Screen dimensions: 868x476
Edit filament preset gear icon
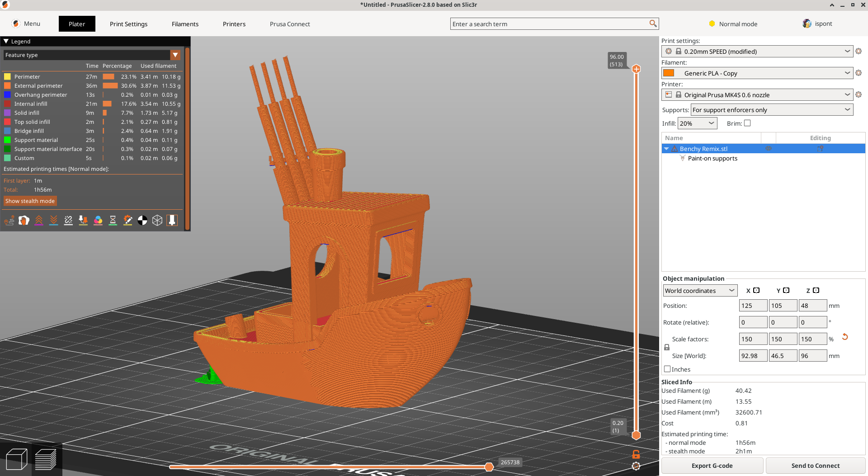(859, 73)
